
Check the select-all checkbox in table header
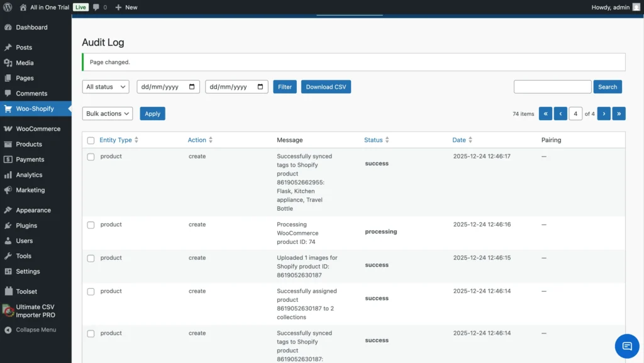90,140
